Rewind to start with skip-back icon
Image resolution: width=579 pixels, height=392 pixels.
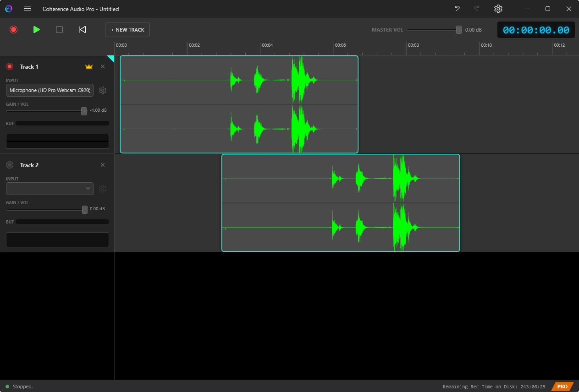coord(82,30)
